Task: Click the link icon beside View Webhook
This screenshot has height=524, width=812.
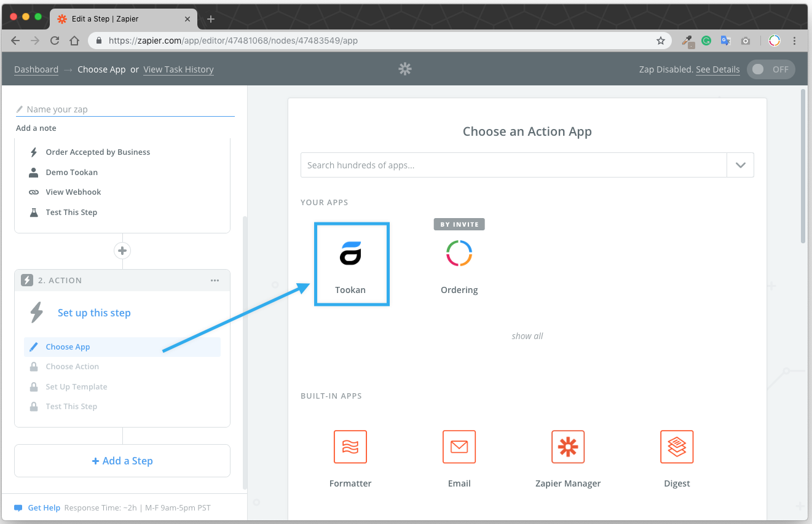Action: click(34, 192)
